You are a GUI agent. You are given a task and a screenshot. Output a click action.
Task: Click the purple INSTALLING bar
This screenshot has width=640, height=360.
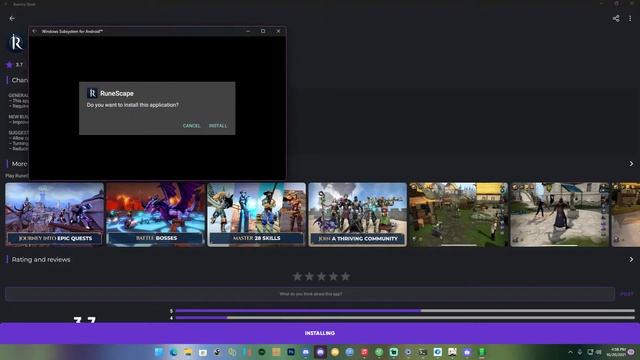(x=320, y=333)
